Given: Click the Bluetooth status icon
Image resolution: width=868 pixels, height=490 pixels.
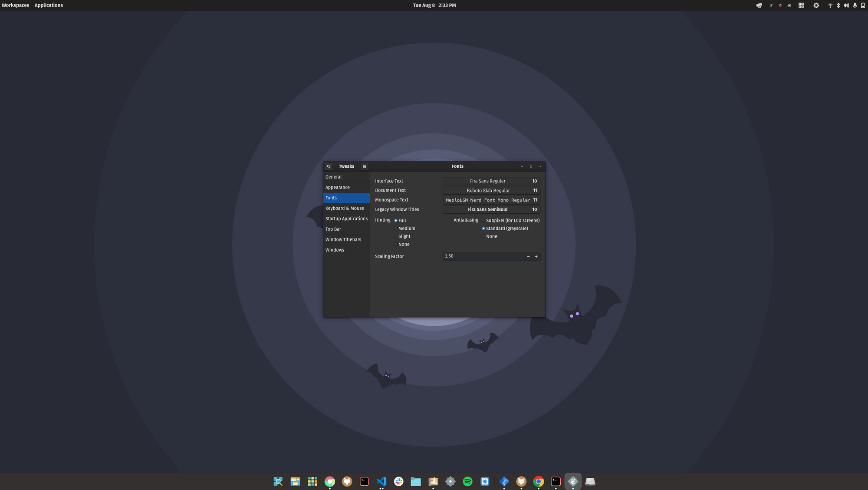Looking at the screenshot, I should click(x=838, y=5).
